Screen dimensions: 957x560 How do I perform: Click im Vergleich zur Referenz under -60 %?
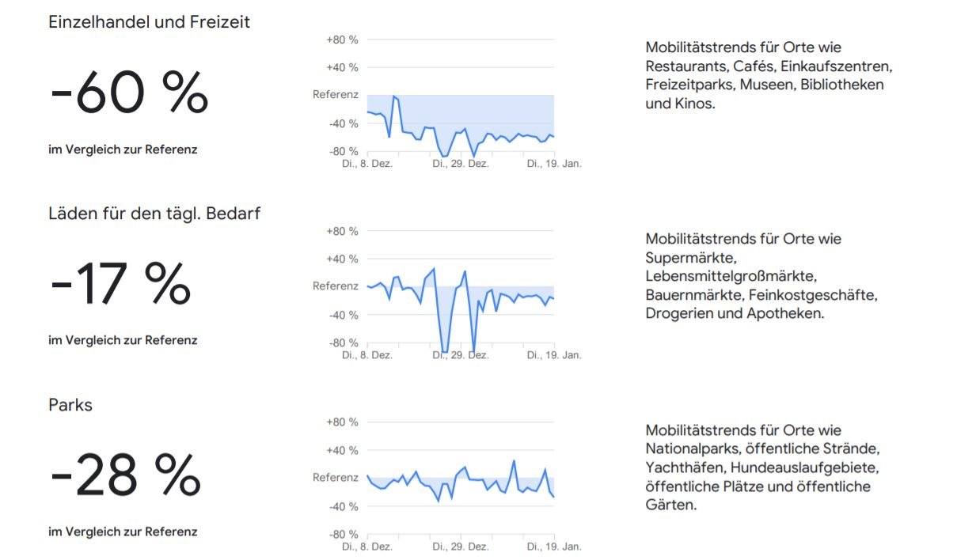pyautogui.click(x=123, y=149)
